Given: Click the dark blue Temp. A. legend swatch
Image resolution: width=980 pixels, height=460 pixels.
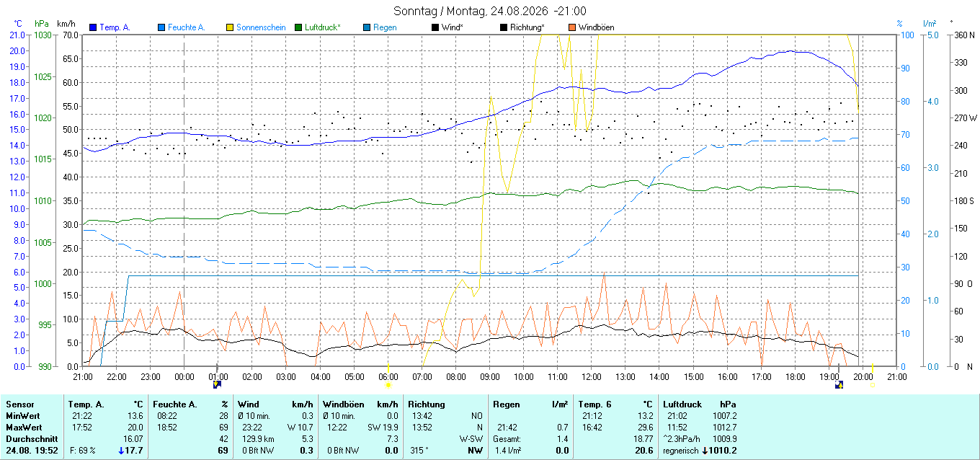Looking at the screenshot, I should click(93, 27).
